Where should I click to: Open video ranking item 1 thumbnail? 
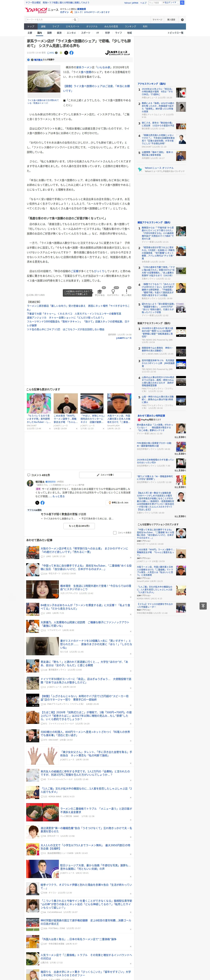pos(181,332)
